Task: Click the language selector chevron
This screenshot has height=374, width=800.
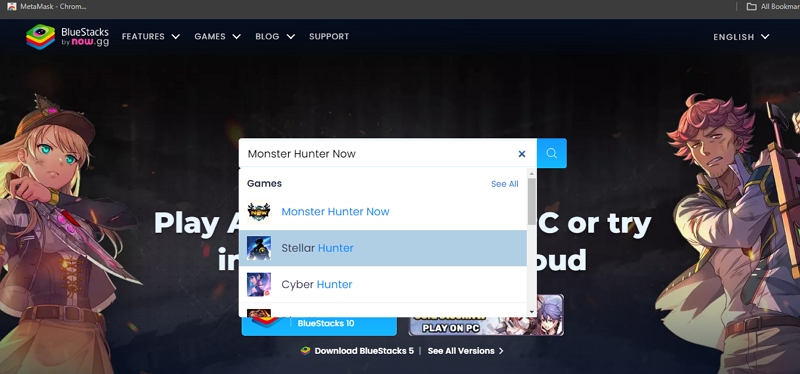Action: [x=765, y=37]
